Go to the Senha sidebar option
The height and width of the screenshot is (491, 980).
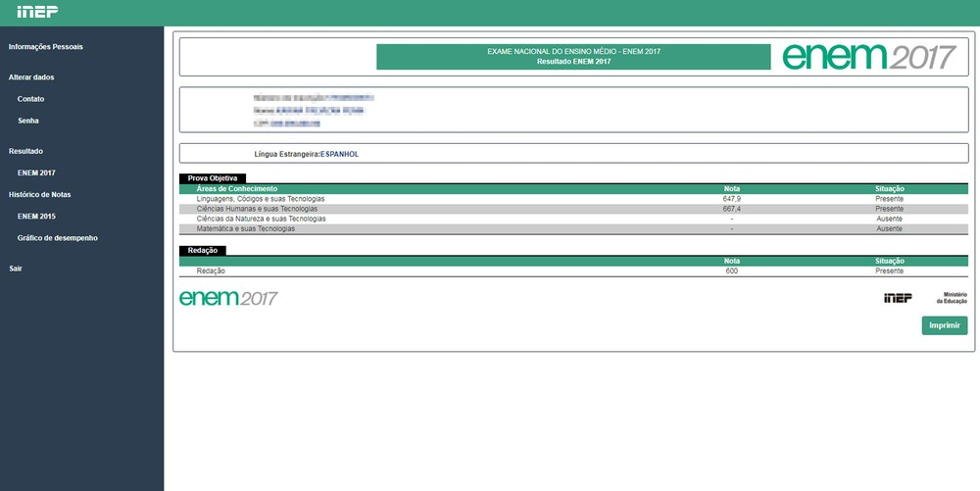point(27,121)
